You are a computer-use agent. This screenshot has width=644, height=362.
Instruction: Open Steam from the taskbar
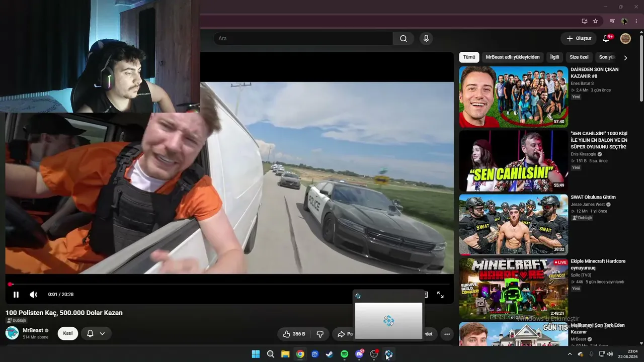tap(330, 354)
